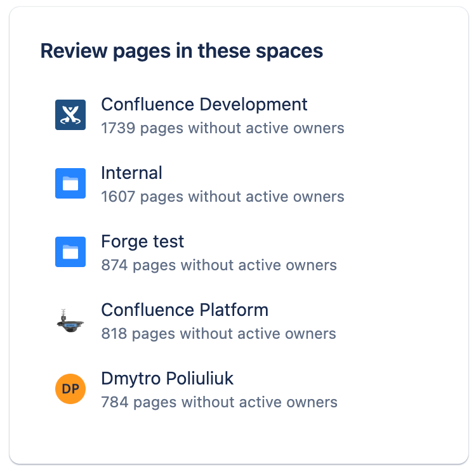Open the Confluence Development space link

tap(204, 105)
